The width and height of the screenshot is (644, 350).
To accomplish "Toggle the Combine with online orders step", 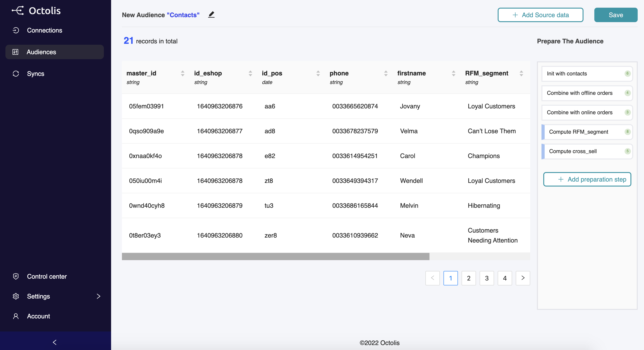I will pyautogui.click(x=586, y=112).
